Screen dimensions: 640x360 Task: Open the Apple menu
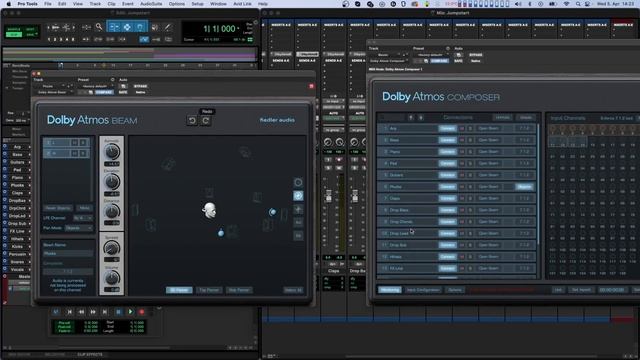point(8,4)
